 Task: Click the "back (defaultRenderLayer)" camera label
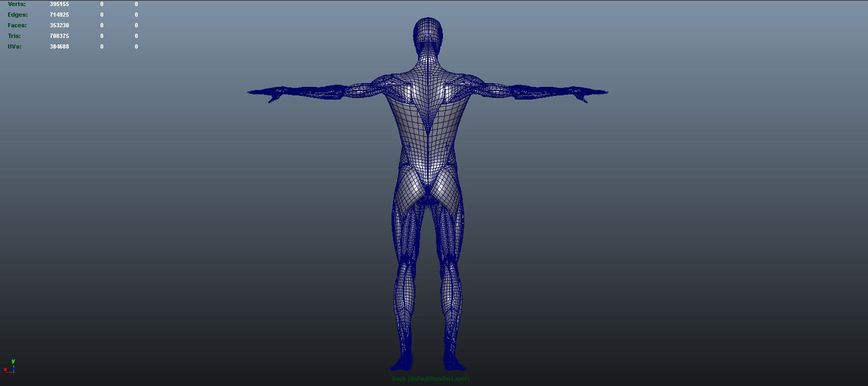pos(431,379)
